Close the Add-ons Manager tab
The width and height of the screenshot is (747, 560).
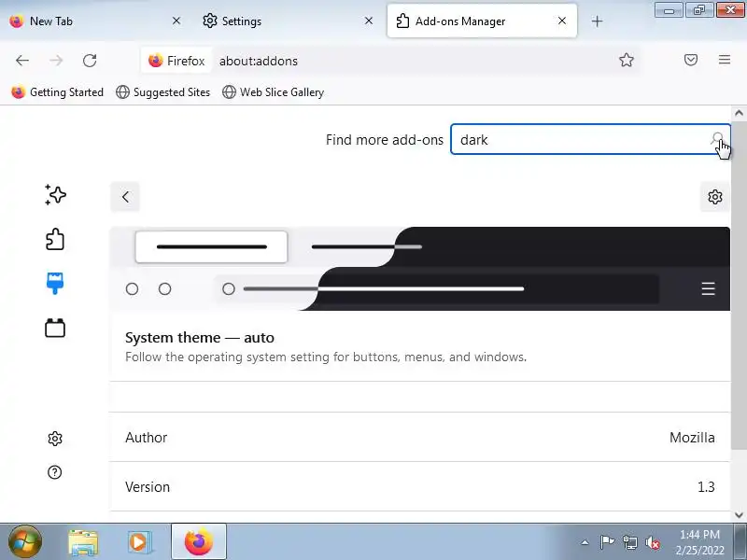coord(562,21)
